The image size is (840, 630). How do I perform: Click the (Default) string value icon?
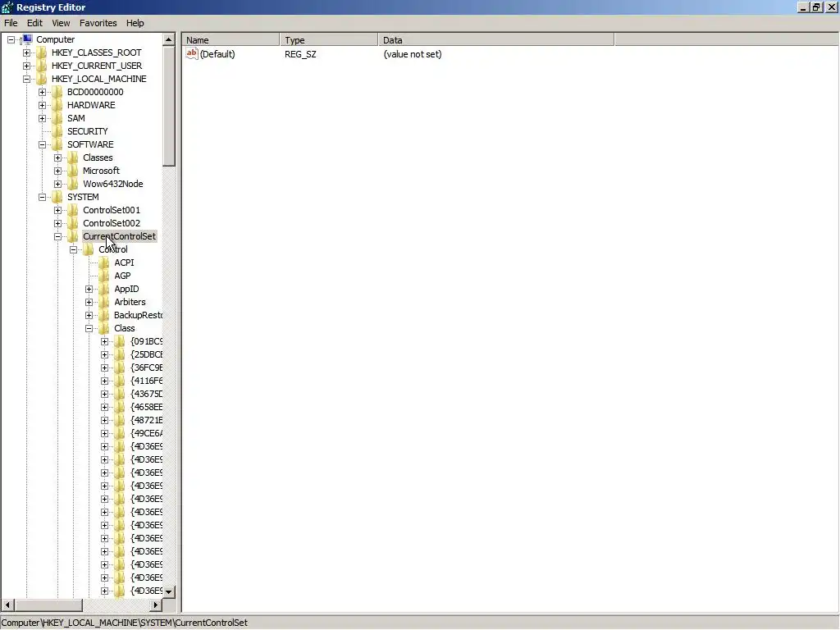pyautogui.click(x=192, y=53)
